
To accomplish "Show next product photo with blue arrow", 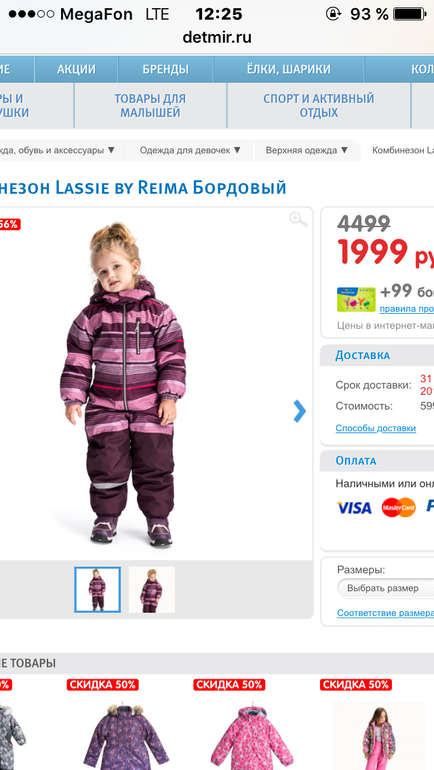I will pyautogui.click(x=299, y=411).
